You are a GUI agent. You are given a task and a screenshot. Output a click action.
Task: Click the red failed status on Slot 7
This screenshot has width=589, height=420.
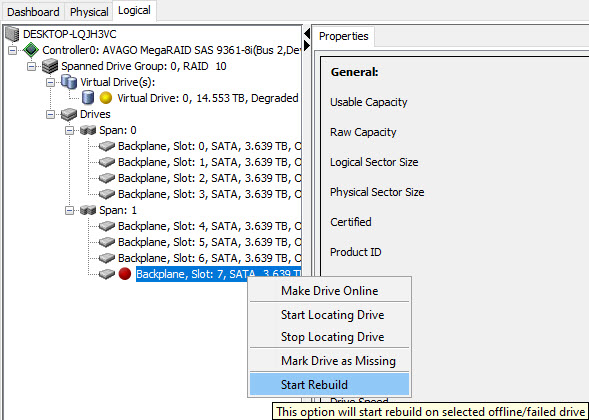pos(125,274)
